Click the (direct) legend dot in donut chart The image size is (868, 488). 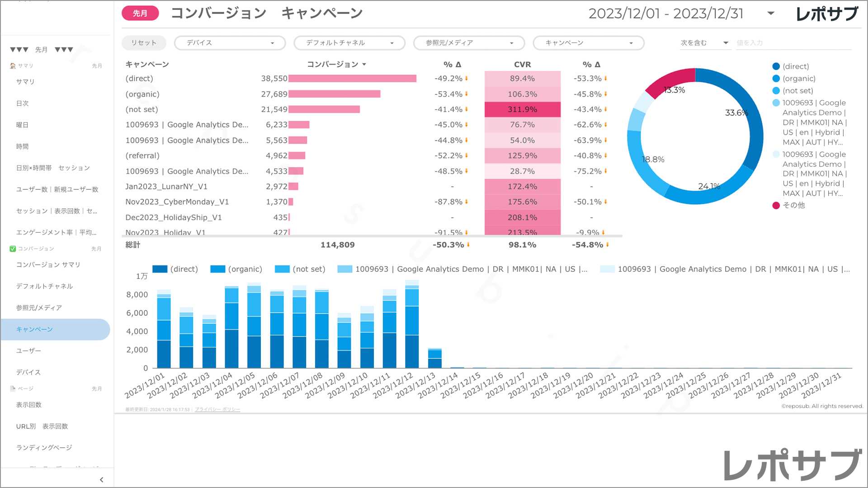coord(776,66)
